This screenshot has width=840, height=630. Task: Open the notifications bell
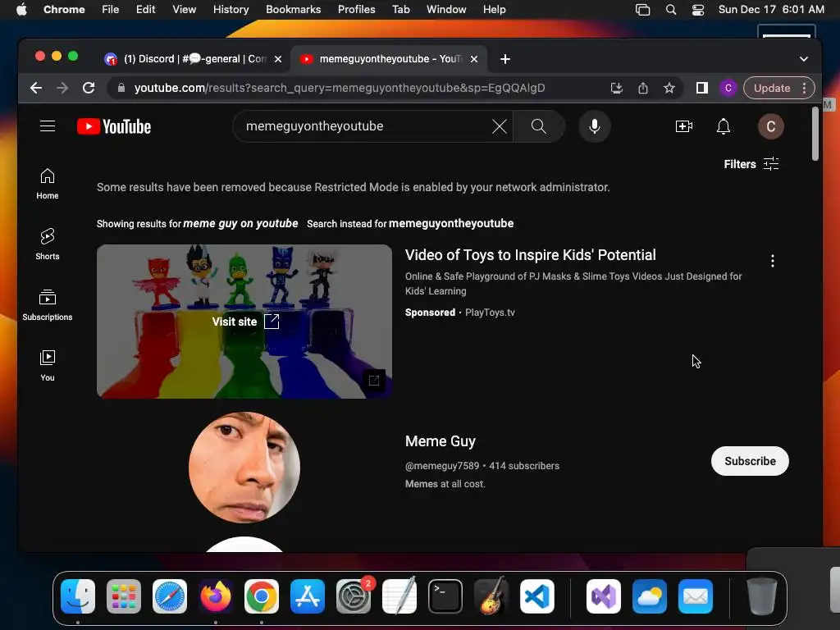tap(724, 126)
